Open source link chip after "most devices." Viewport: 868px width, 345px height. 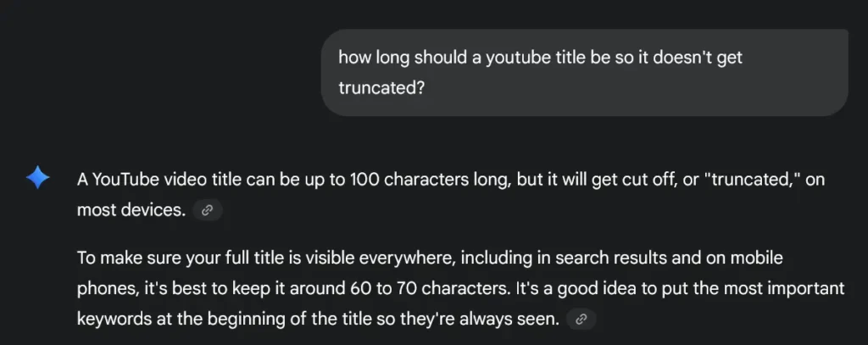[208, 211]
